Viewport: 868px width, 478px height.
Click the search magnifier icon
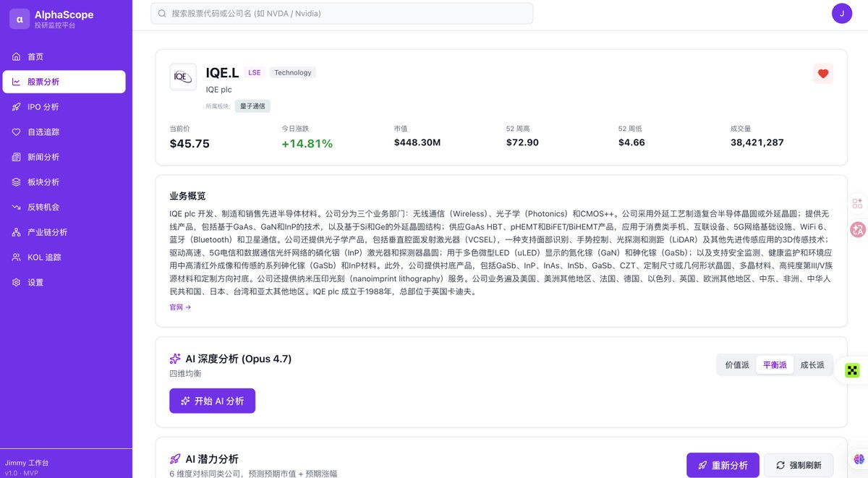(x=162, y=14)
